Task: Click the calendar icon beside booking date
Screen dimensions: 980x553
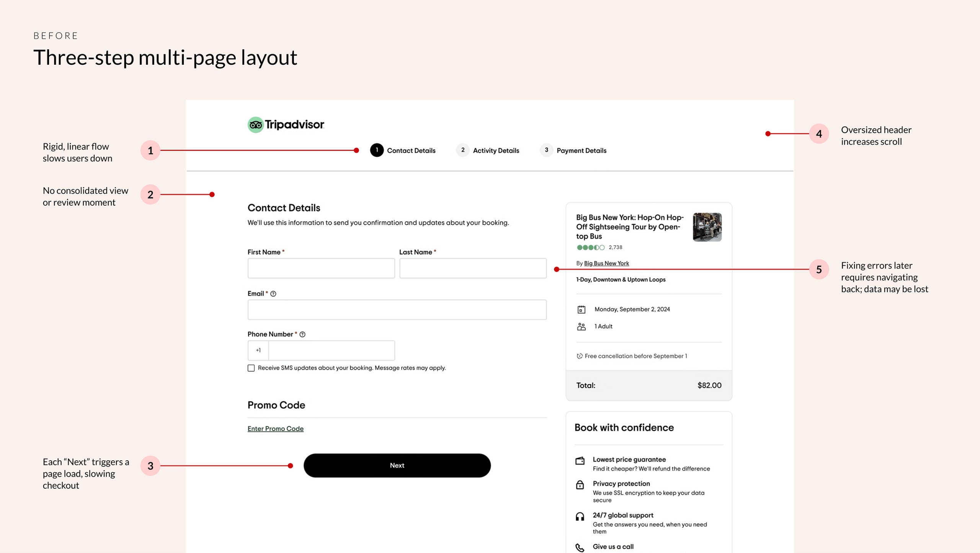Action: click(581, 309)
